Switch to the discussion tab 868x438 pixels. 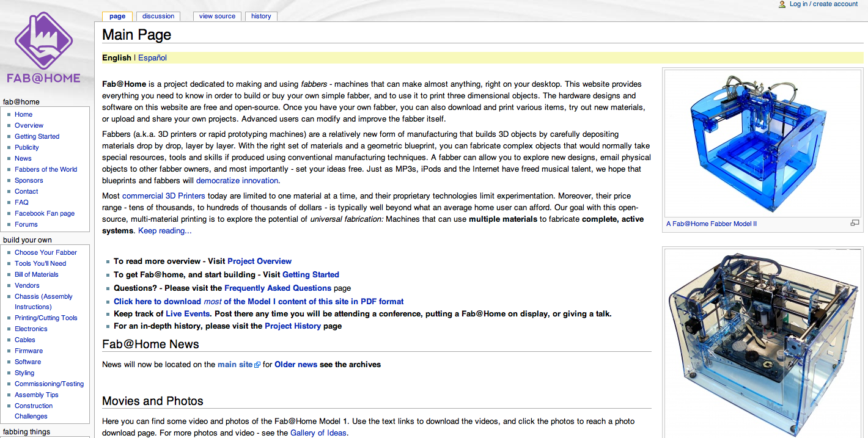pyautogui.click(x=158, y=16)
